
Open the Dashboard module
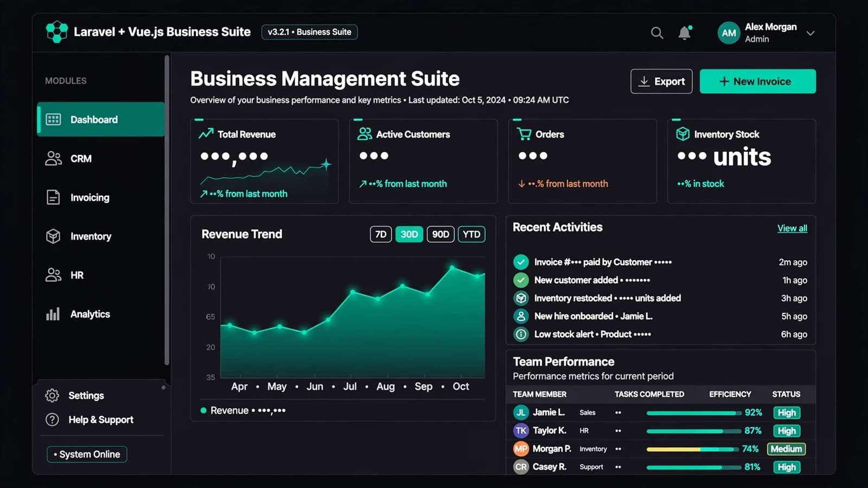[101, 119]
